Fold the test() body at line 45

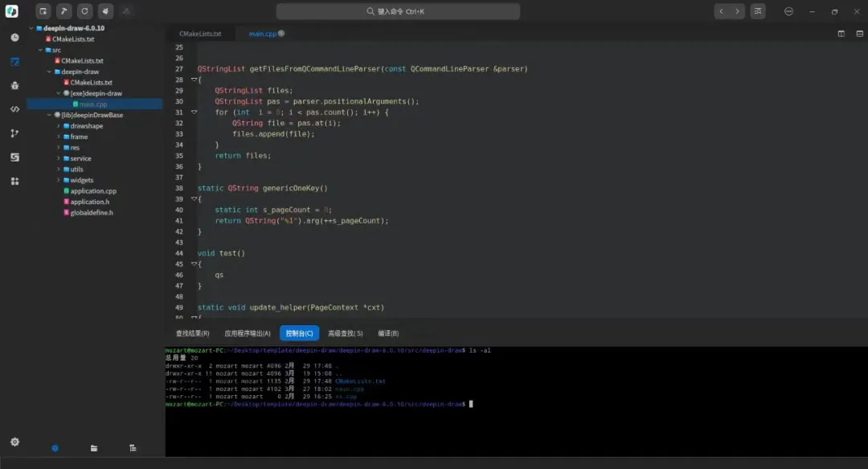click(x=194, y=263)
